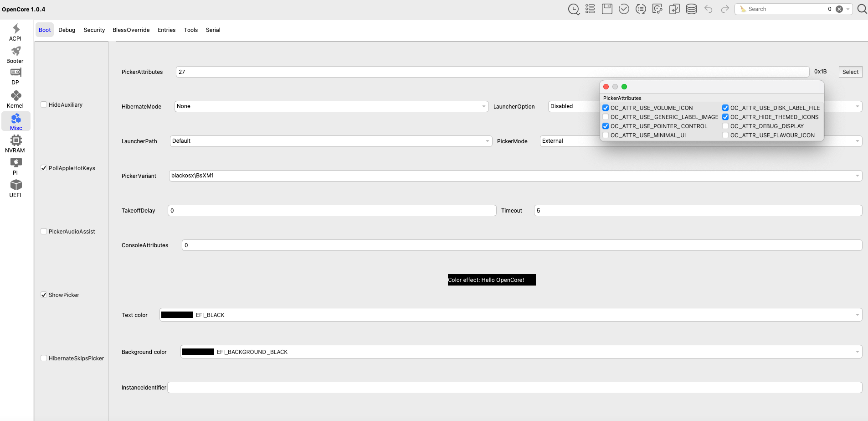Image resolution: width=868 pixels, height=421 pixels.
Task: Check OC_ATTR_USE_GENERIC_LABEL_IMAGE checkbox
Action: tap(606, 117)
